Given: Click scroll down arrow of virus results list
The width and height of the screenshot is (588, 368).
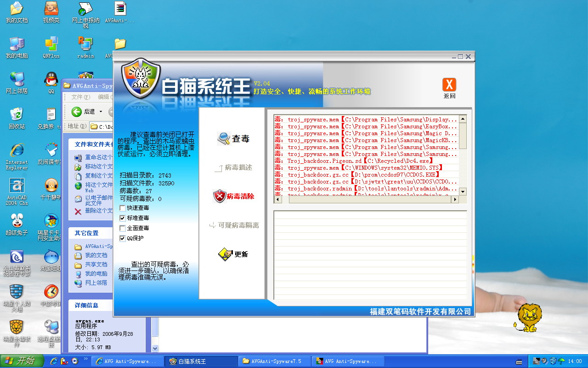Looking at the screenshot, I should (x=463, y=191).
